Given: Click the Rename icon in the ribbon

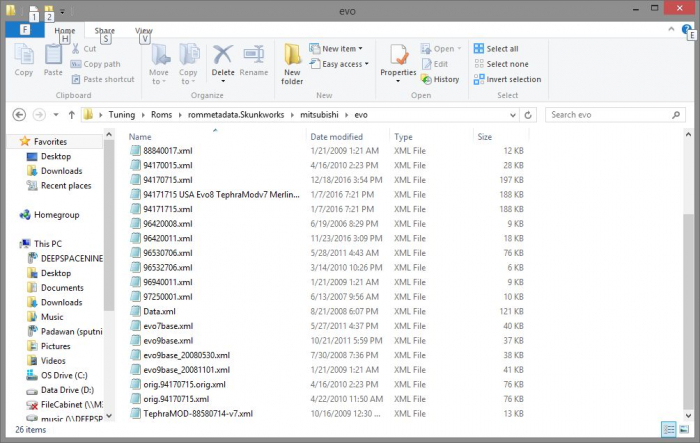Looking at the screenshot, I should click(x=254, y=59).
